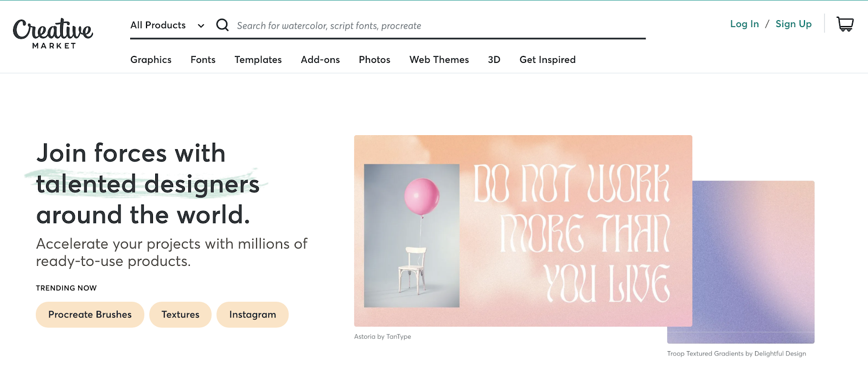Open the Graphics menu

pyautogui.click(x=151, y=60)
